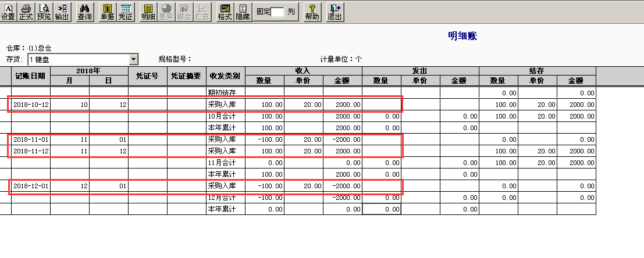The width and height of the screenshot is (644, 258).
Task: Toggle the 隐藏 hide columns button
Action: pyautogui.click(x=243, y=11)
